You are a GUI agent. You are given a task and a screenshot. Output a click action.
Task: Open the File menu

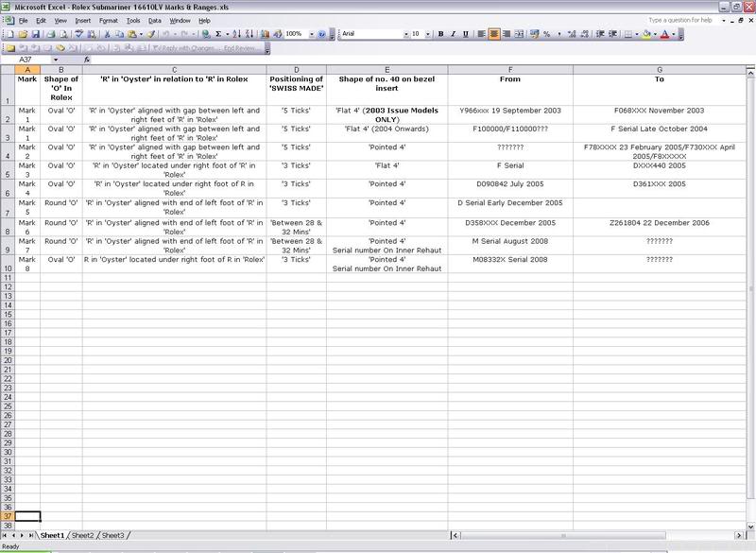23,21
